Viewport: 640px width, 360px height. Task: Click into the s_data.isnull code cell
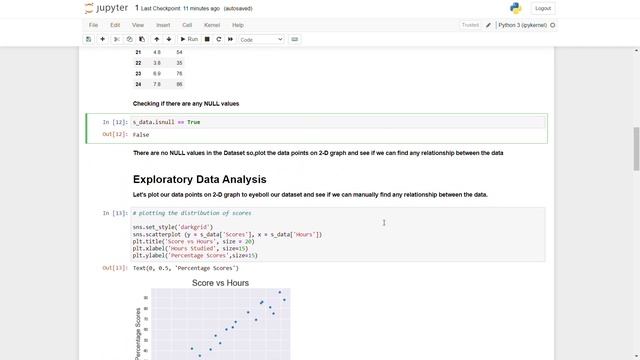(x=338, y=122)
